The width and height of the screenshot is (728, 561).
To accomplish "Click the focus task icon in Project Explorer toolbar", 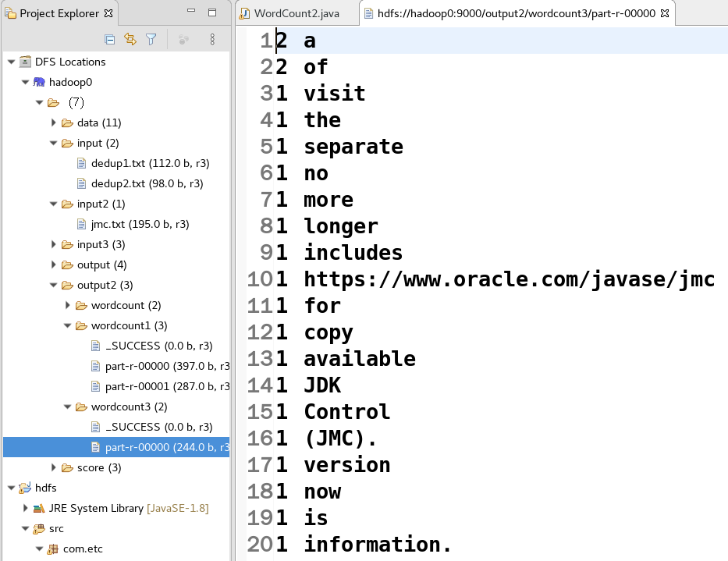I will [184, 40].
